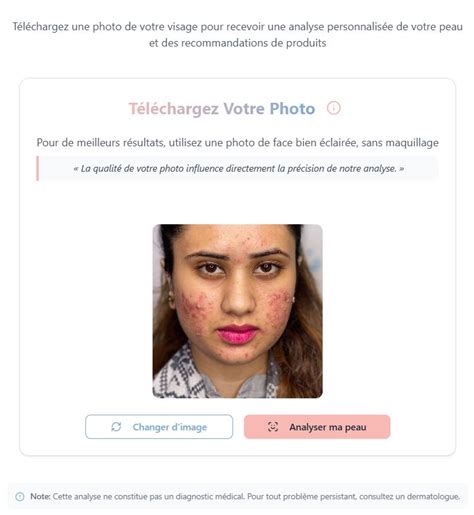Click the line et des recommandations de produits
Screen dimensions: 474x515
pyautogui.click(x=237, y=43)
